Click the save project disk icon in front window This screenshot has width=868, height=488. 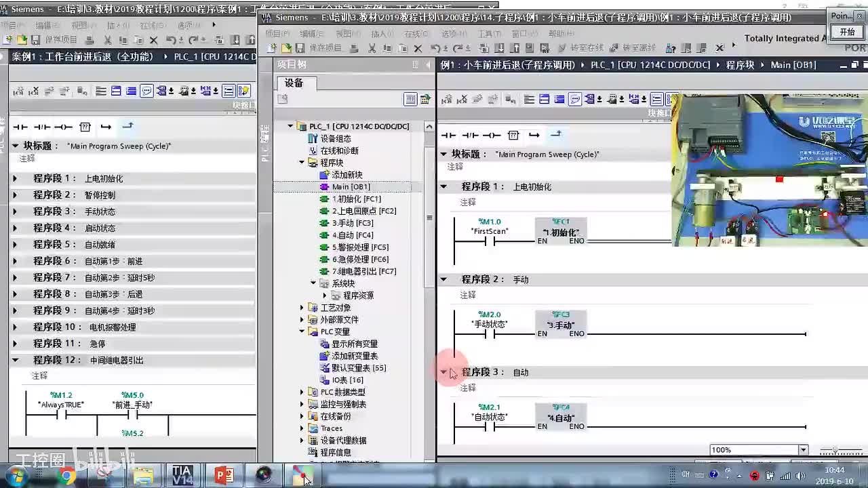300,48
